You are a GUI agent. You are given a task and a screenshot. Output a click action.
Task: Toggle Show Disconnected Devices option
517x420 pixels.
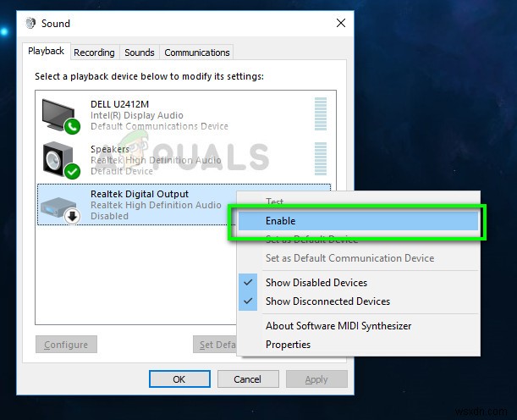click(x=358, y=301)
